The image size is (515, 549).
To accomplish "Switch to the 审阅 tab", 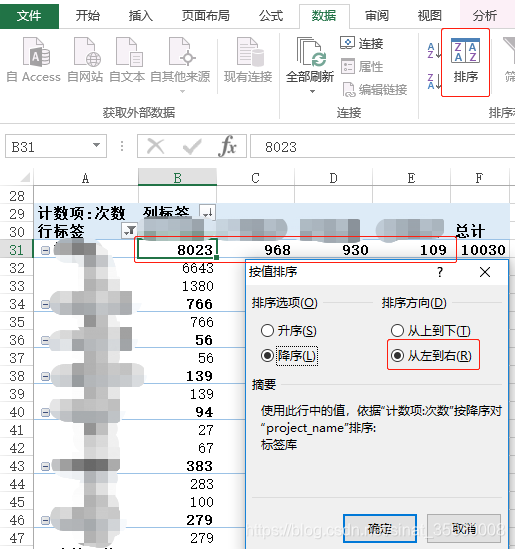I will 377,16.
